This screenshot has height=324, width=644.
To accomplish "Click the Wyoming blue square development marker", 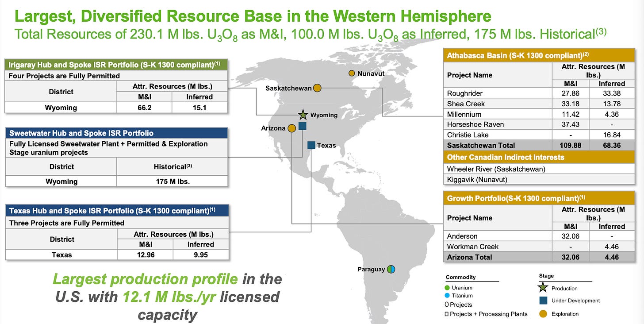I will click(x=303, y=126).
